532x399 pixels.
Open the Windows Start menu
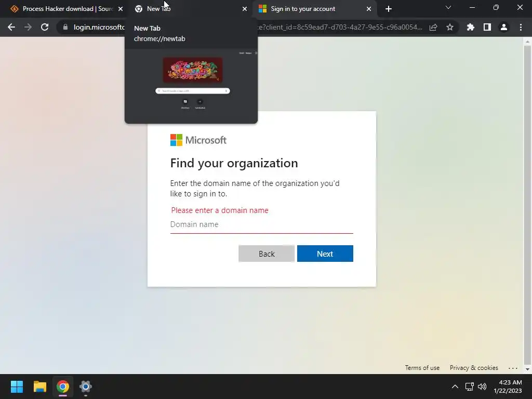(x=17, y=387)
